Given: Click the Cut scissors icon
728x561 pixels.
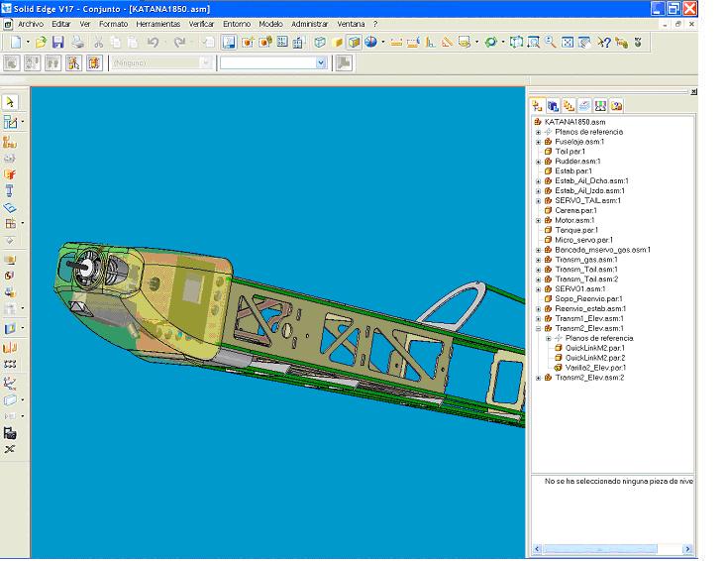Looking at the screenshot, I should (98, 43).
